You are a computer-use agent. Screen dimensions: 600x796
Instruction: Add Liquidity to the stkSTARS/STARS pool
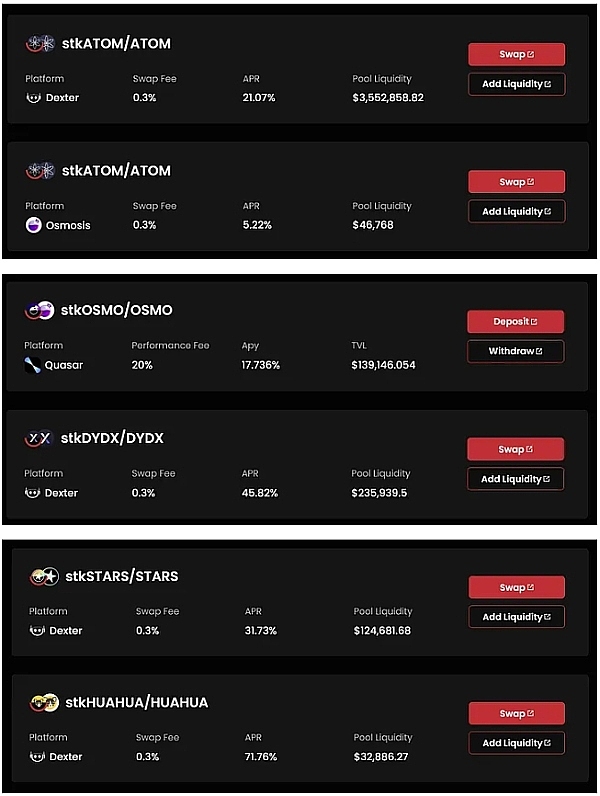tap(516, 617)
